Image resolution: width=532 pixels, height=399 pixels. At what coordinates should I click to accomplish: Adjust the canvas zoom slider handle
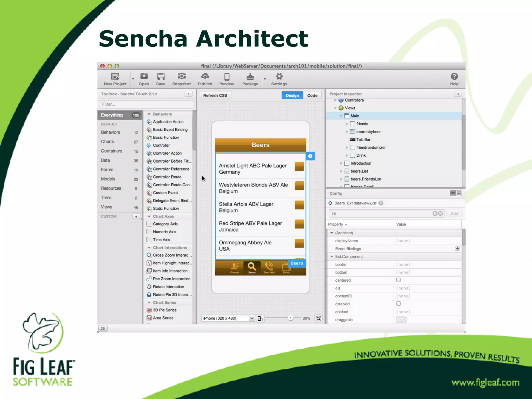(290, 318)
